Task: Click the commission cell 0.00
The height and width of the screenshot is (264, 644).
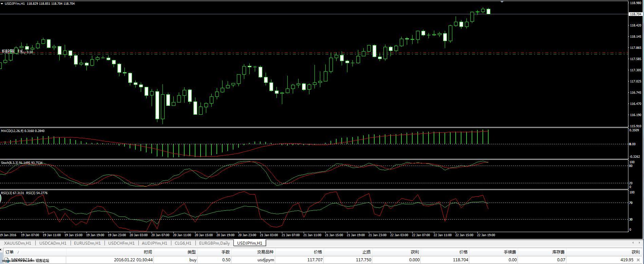Action: (x=512, y=260)
